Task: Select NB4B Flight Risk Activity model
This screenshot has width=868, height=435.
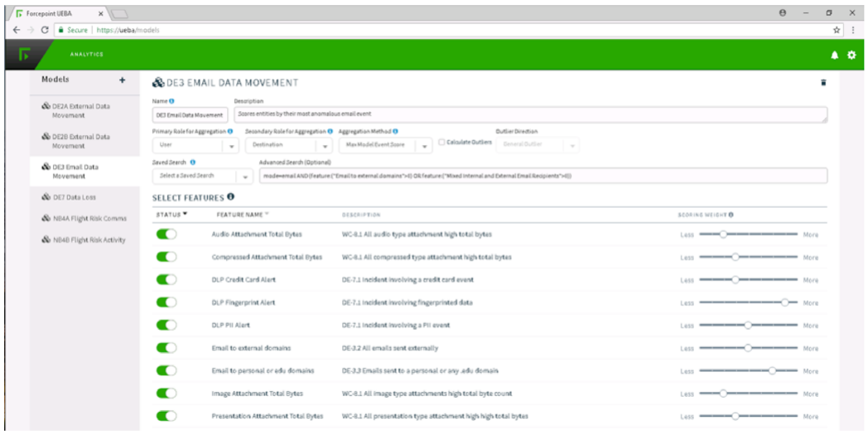Action: 84,240
